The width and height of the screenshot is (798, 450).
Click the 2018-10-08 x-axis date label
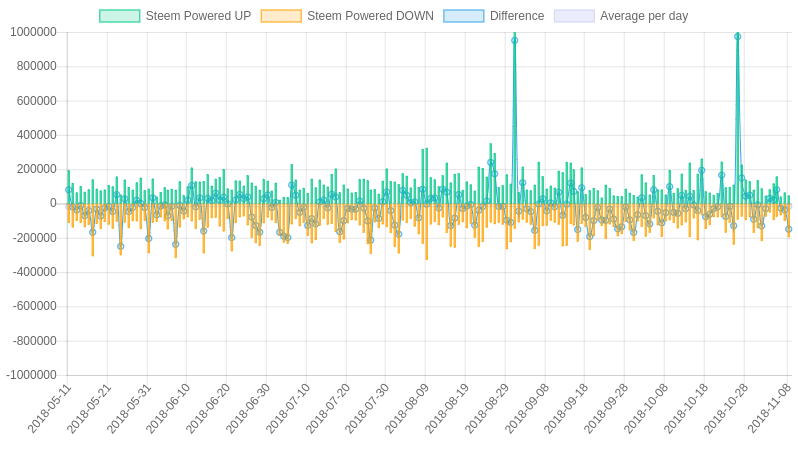pos(646,409)
